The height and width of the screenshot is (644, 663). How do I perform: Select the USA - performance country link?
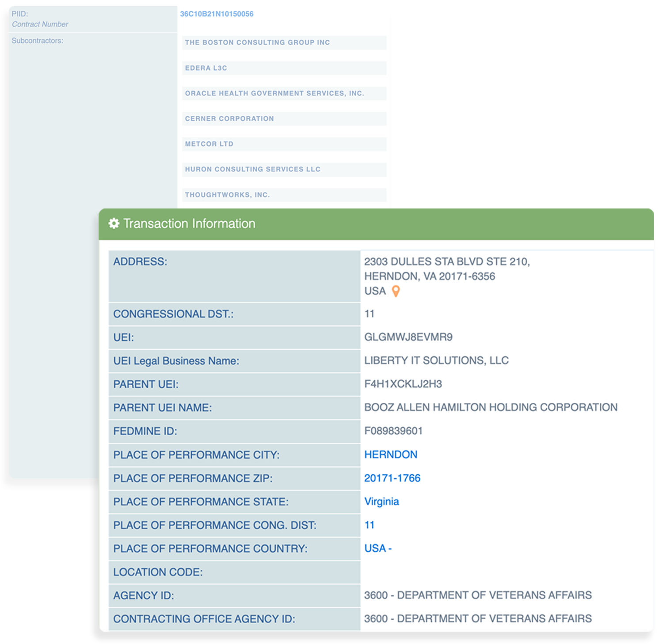point(378,548)
